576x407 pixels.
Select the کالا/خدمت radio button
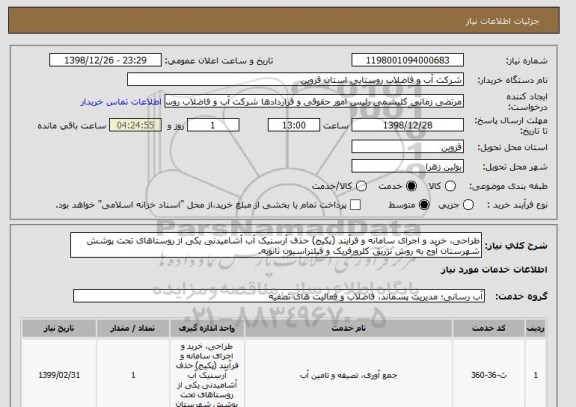(x=361, y=186)
